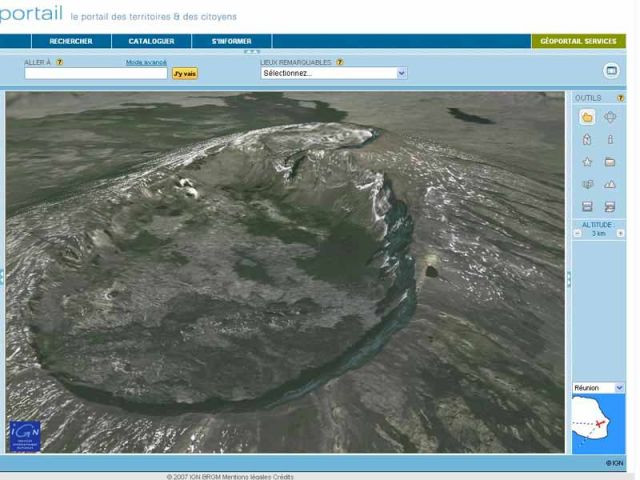The height and width of the screenshot is (480, 640).
Task: Click the print tool icon
Action: click(610, 207)
